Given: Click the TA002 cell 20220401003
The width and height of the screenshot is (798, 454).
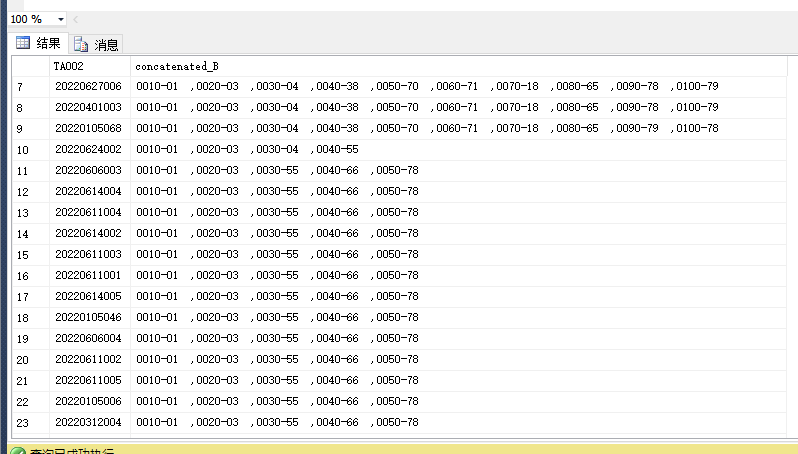Looking at the screenshot, I should [88, 107].
